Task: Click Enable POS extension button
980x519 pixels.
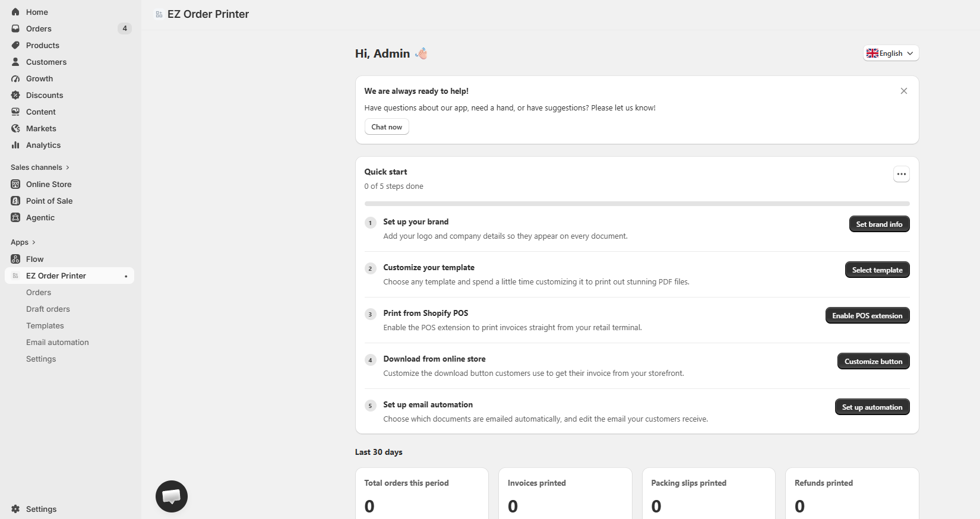Action: [x=867, y=315]
